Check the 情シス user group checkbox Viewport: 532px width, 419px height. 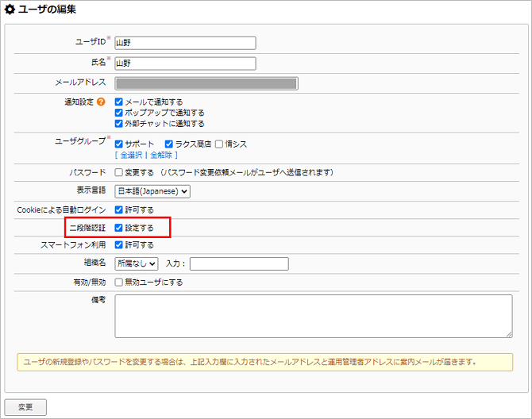pyautogui.click(x=219, y=144)
